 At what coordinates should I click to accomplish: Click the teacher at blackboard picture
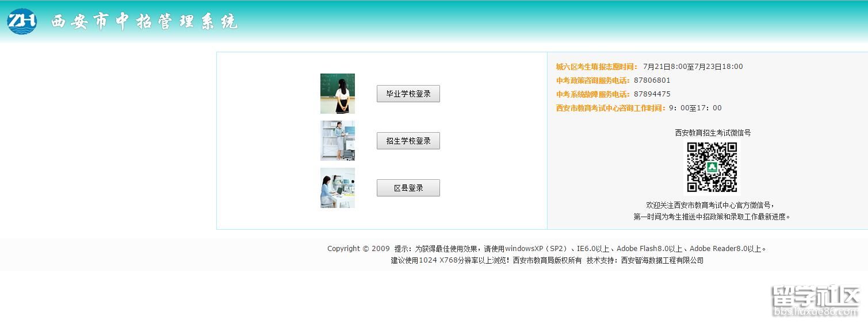tap(338, 94)
